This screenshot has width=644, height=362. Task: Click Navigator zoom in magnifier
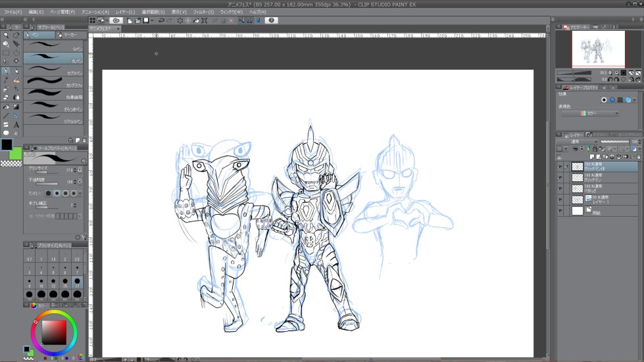[616, 72]
